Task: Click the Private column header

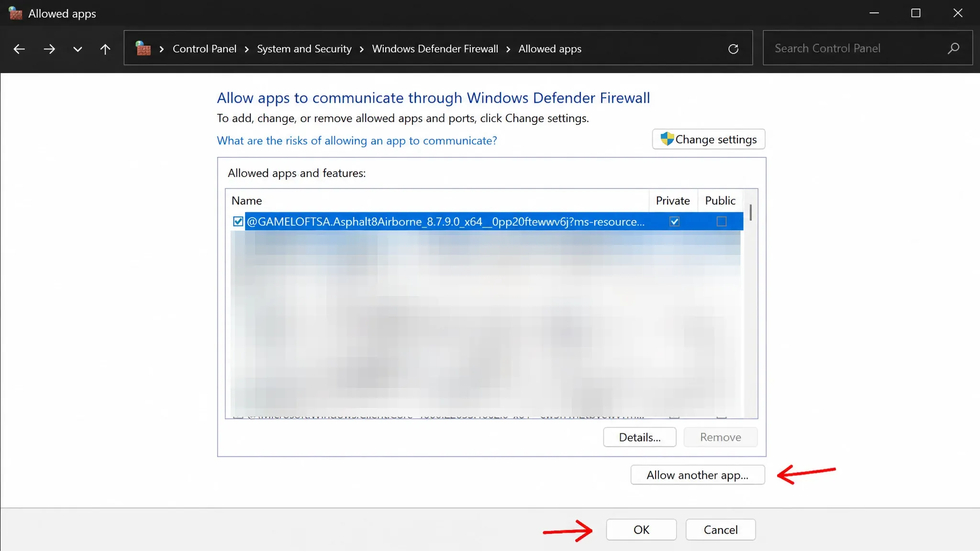Action: tap(673, 200)
